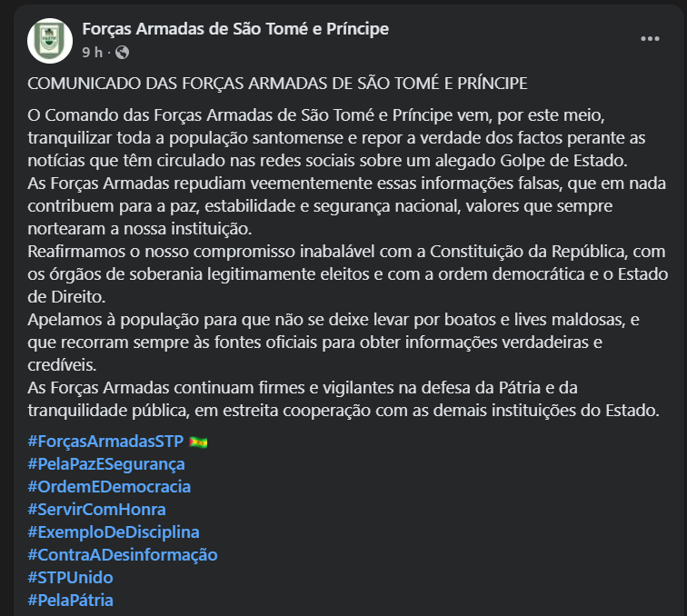Click the #ExemploDeDisciplina hashtag
The image size is (687, 616).
coord(113,532)
